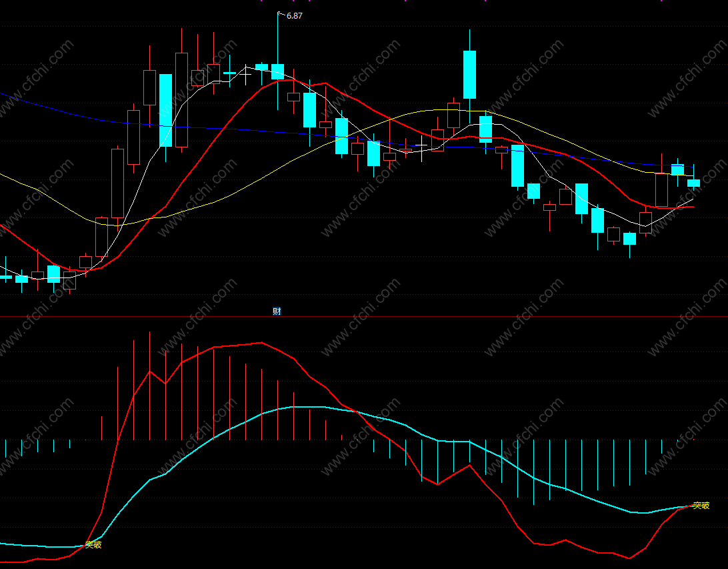Click the "财" finance marker icon

click(x=277, y=312)
